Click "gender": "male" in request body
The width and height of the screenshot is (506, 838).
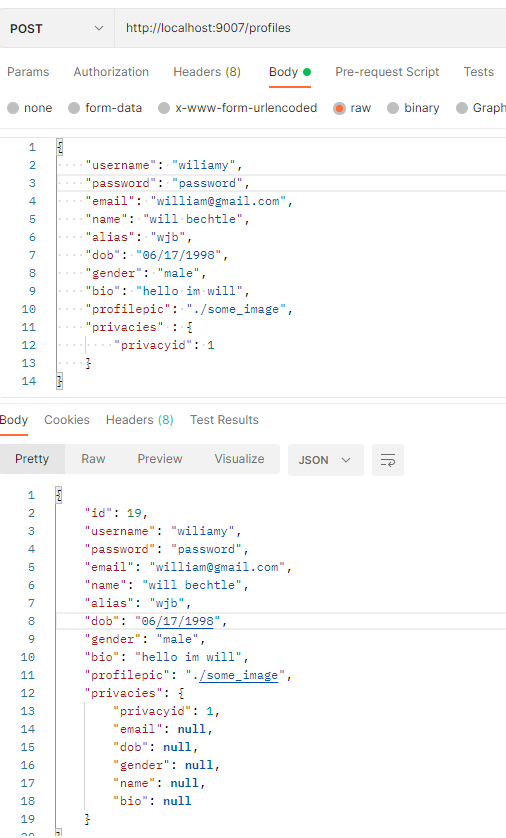[145, 273]
